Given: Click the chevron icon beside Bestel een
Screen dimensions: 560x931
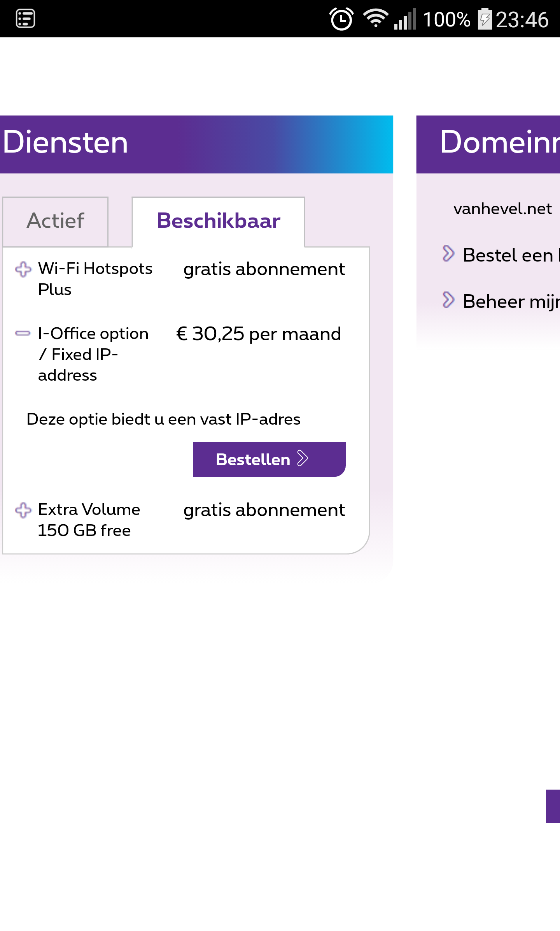Looking at the screenshot, I should point(448,254).
